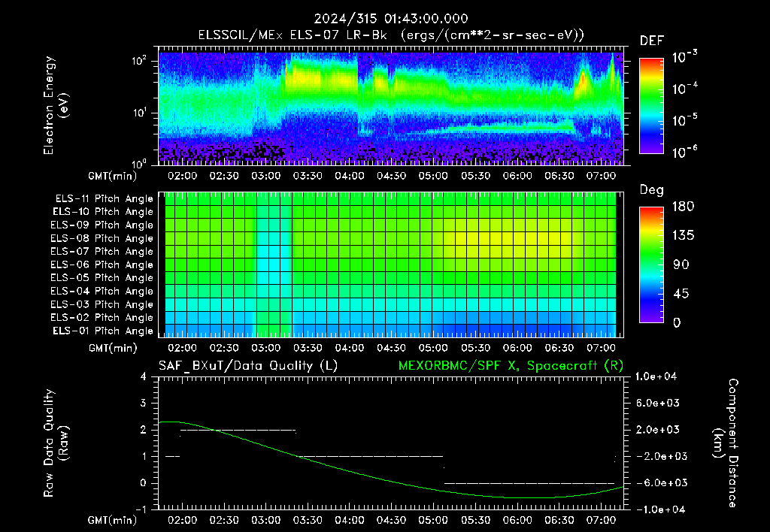
Task: Click the green MEXORBMC/SPF X, Spacecraft (R) label
Action: (x=511, y=366)
